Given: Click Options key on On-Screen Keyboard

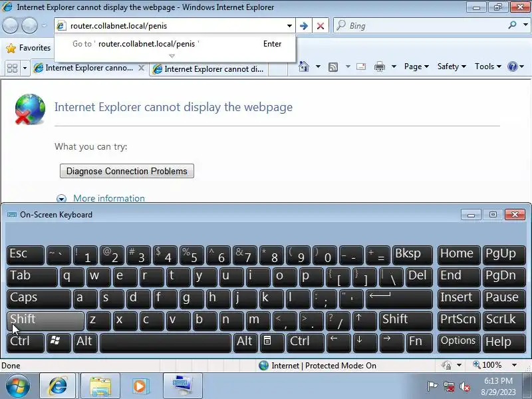Looking at the screenshot, I should coord(459,342).
